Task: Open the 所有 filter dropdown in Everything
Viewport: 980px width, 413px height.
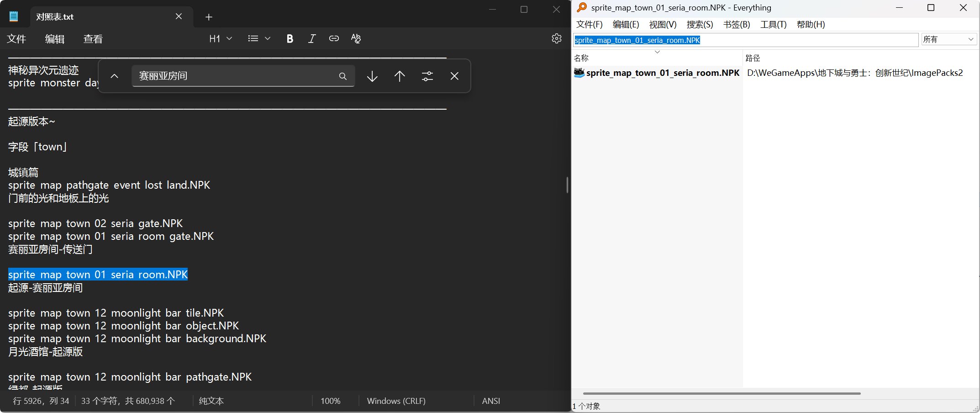Action: [948, 40]
